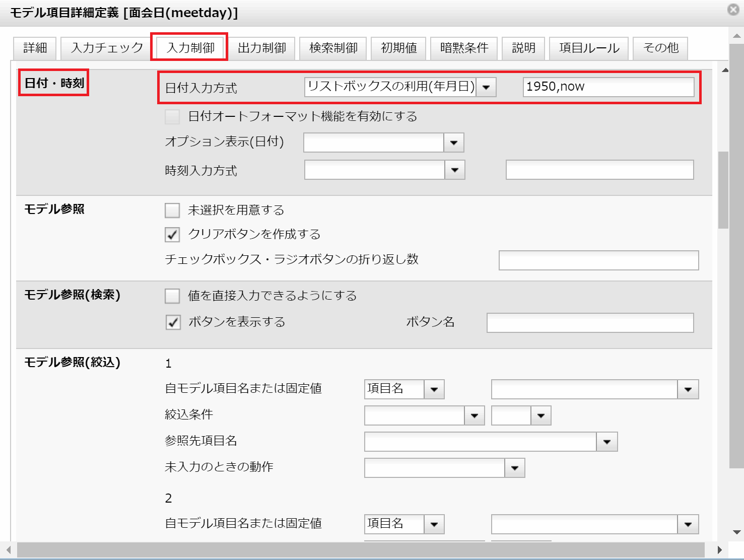The width and height of the screenshot is (744, 560).
Task: Uncheck the ボタンを表示する checkbox
Action: tap(173, 322)
